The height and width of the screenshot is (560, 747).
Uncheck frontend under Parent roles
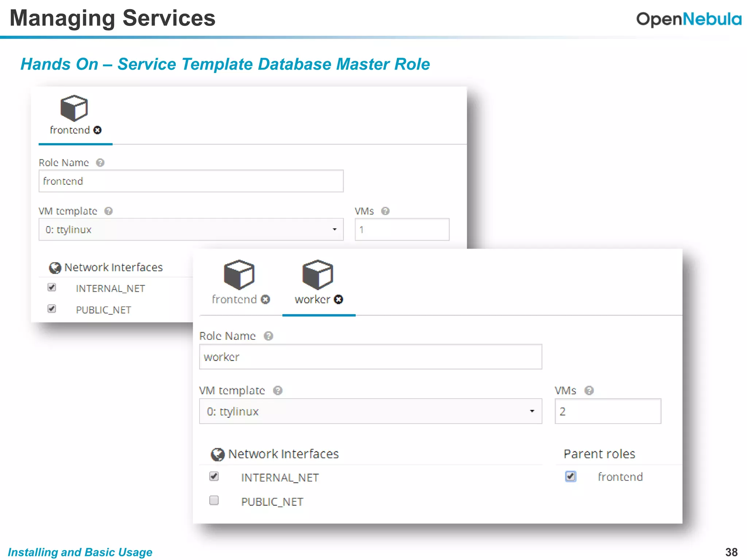[571, 476]
